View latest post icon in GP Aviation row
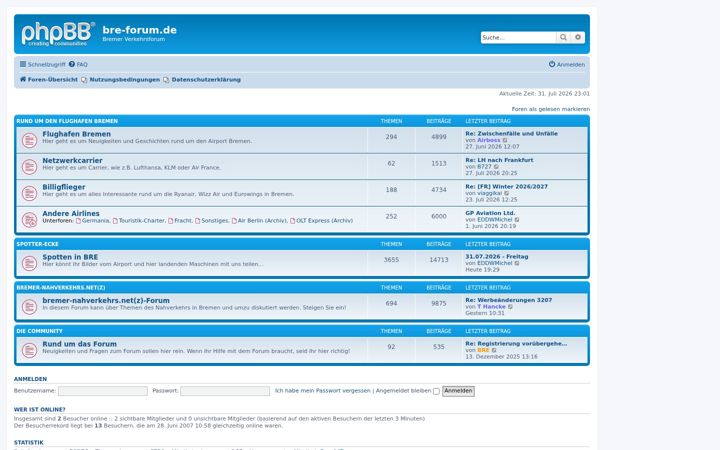Screen dimensions: 720x450 coord(517,220)
